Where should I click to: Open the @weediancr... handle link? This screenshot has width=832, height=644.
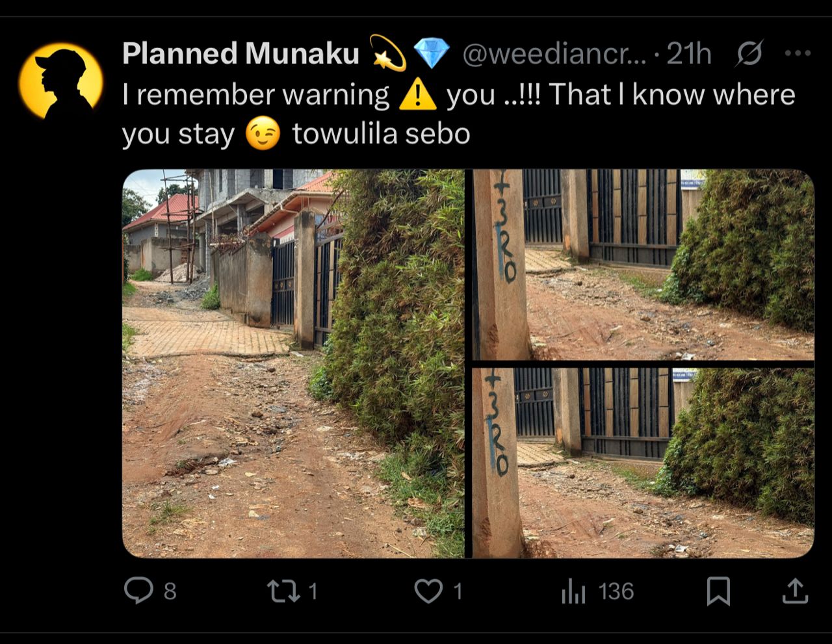point(554,54)
